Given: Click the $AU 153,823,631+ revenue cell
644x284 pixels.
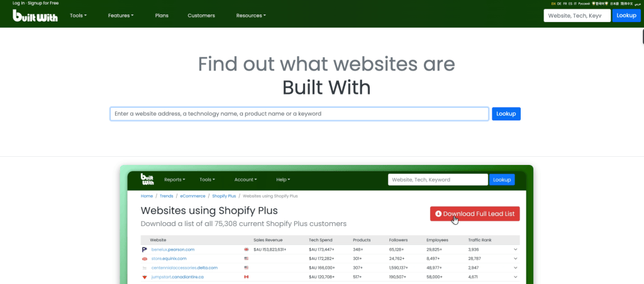Looking at the screenshot, I should tap(270, 249).
